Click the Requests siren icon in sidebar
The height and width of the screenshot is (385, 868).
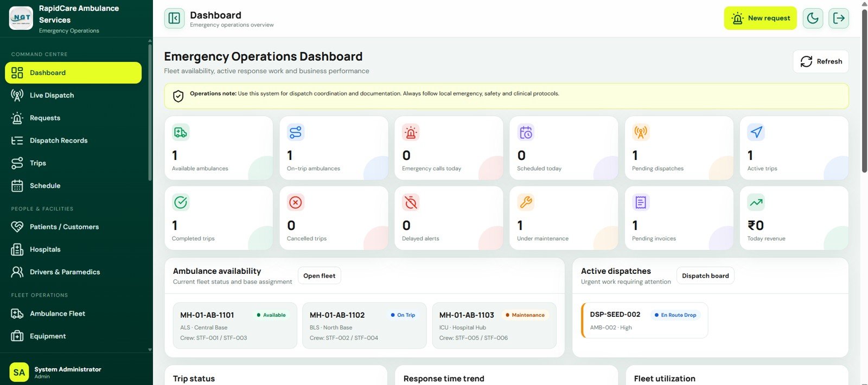coord(17,118)
